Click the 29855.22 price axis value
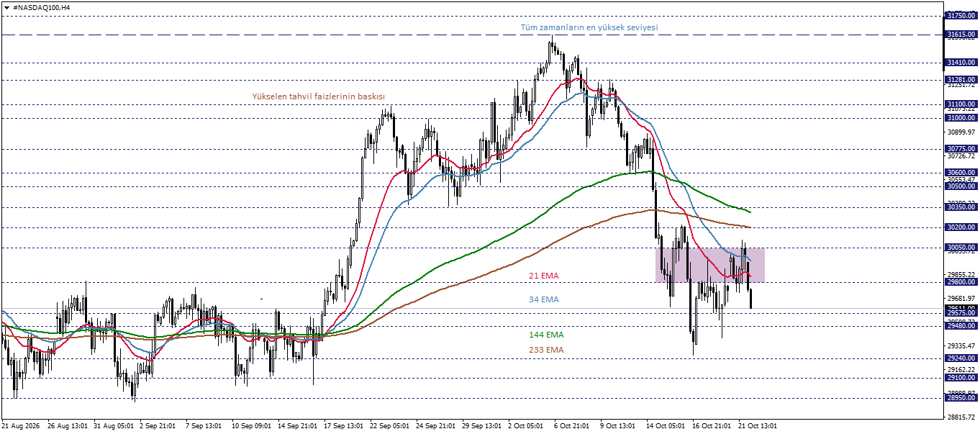This screenshot has height=434, width=980. tap(961, 274)
